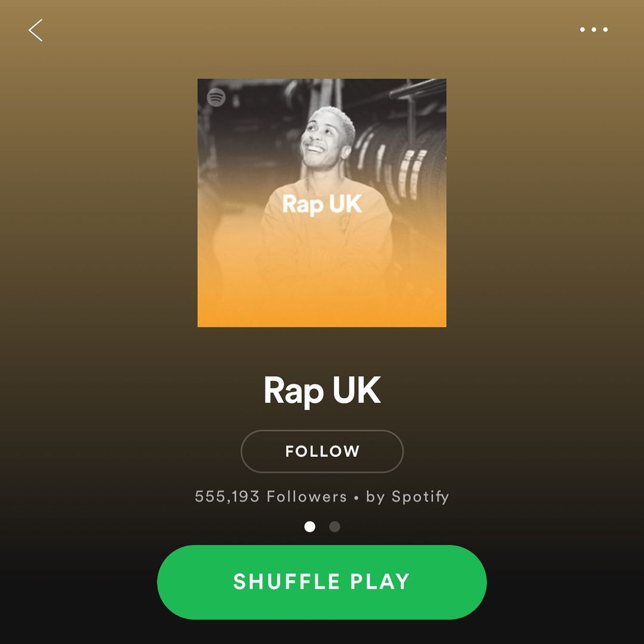This screenshot has width=644, height=644.
Task: Open the Rap UK playlist cover image
Action: [x=322, y=203]
